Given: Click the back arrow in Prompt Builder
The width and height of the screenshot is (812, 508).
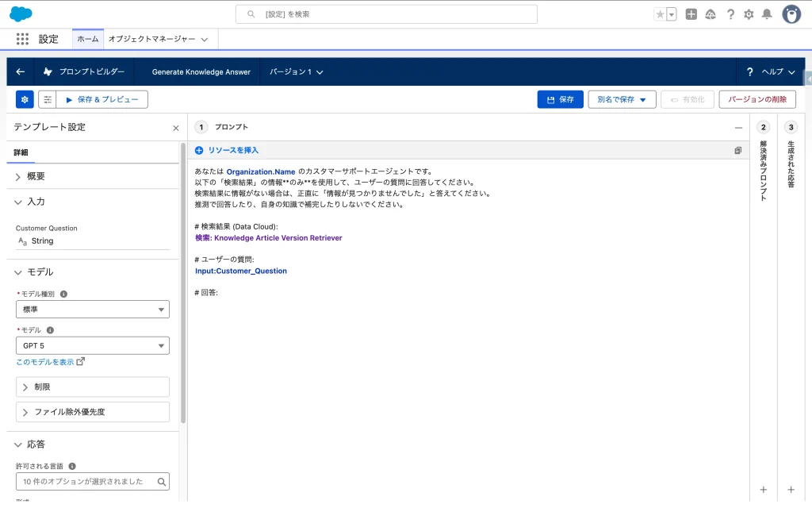Looking at the screenshot, I should coord(21,71).
